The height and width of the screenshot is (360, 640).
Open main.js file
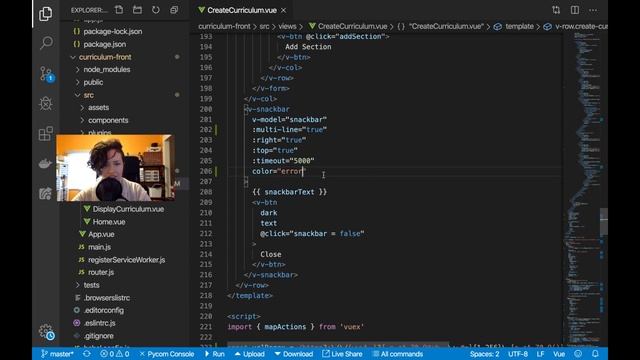pos(99,247)
